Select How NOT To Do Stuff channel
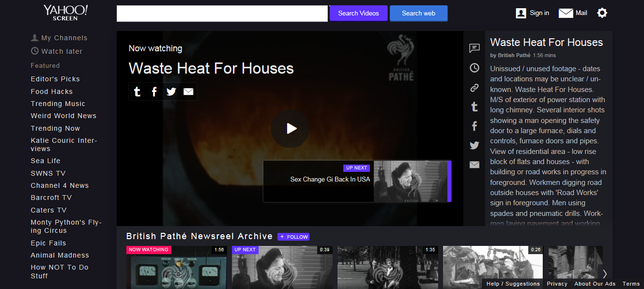 60,272
